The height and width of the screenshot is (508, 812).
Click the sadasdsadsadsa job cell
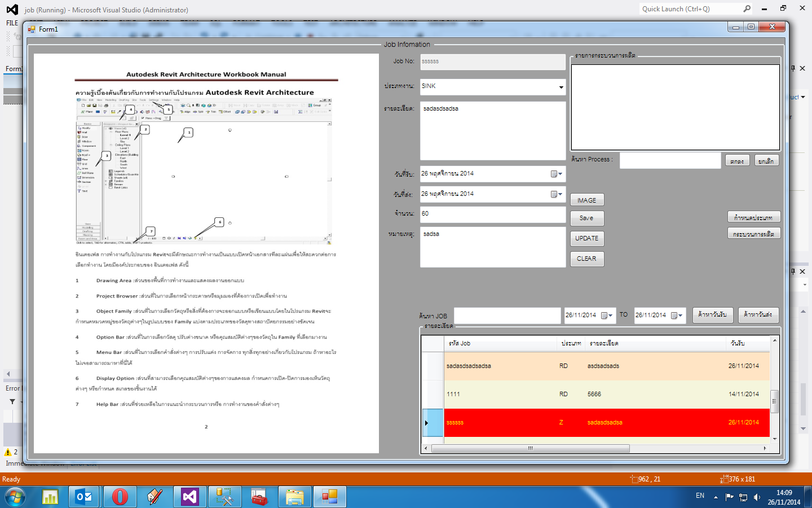coord(501,366)
